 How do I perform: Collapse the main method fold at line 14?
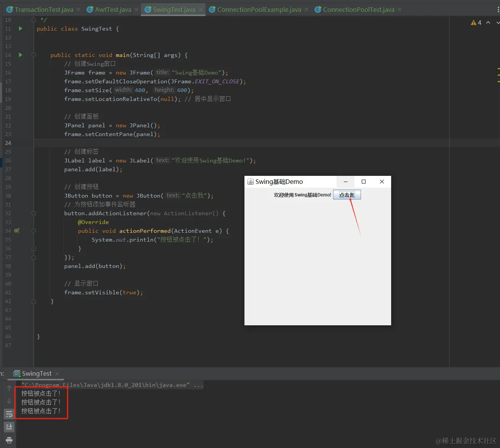pyautogui.click(x=34, y=55)
